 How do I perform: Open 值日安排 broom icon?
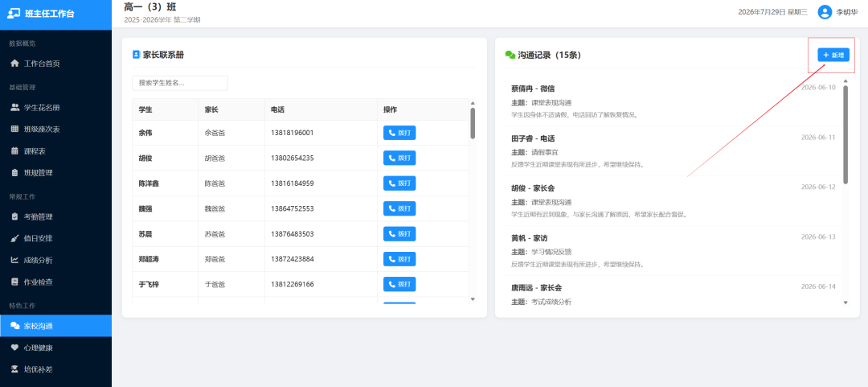[x=15, y=238]
